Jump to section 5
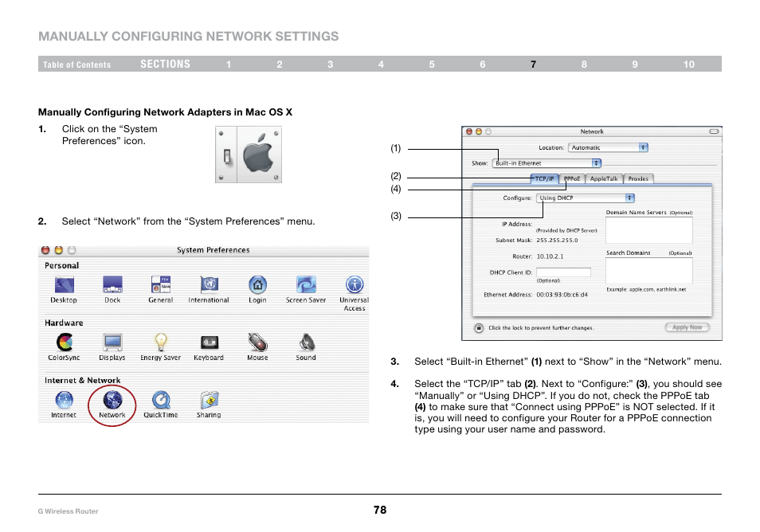 [x=432, y=65]
